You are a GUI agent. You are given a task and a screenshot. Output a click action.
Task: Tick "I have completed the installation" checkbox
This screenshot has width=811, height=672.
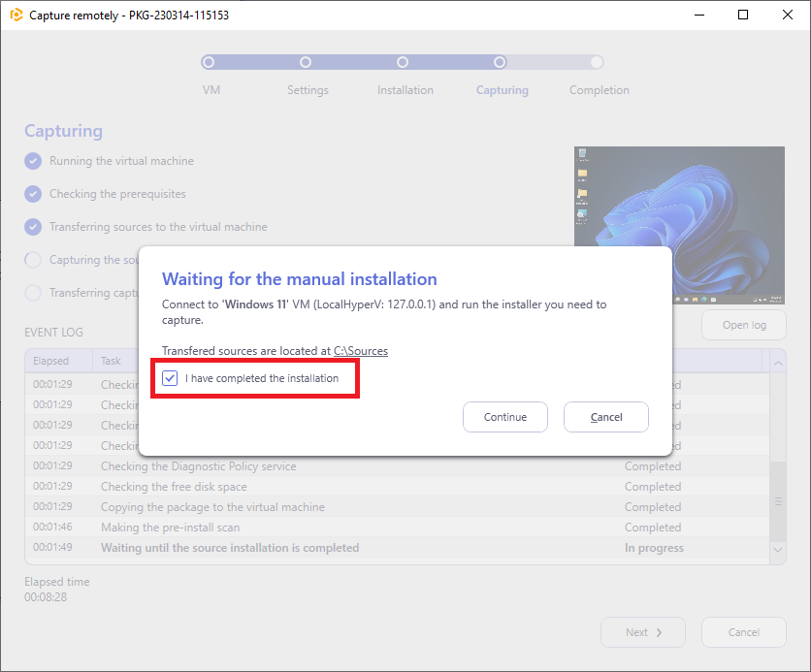tap(170, 378)
